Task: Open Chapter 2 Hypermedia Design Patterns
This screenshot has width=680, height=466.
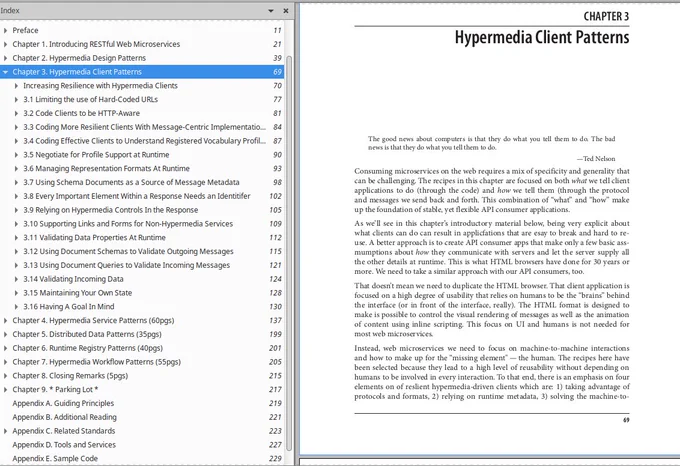Action: click(79, 58)
